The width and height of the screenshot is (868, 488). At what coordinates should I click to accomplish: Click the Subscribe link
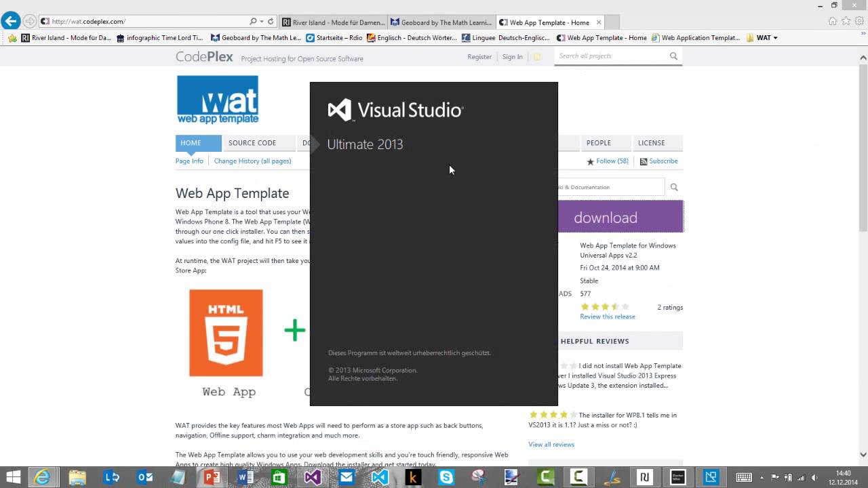click(663, 161)
